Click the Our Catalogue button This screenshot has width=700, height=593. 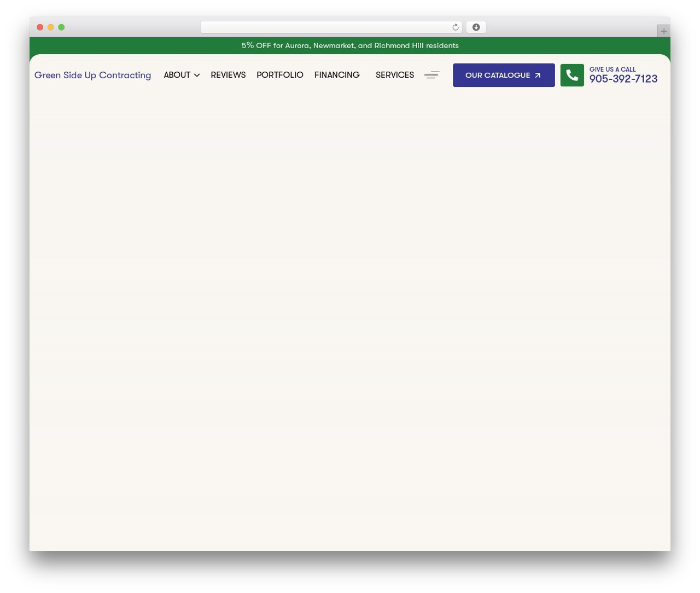click(x=504, y=75)
